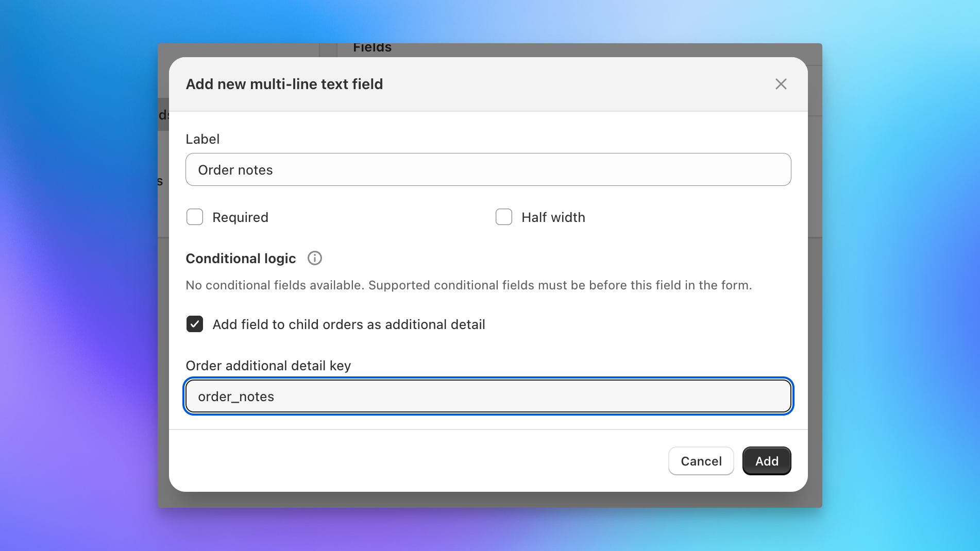The width and height of the screenshot is (980, 551).
Task: Enable the Half width checkbox
Action: pyautogui.click(x=503, y=217)
